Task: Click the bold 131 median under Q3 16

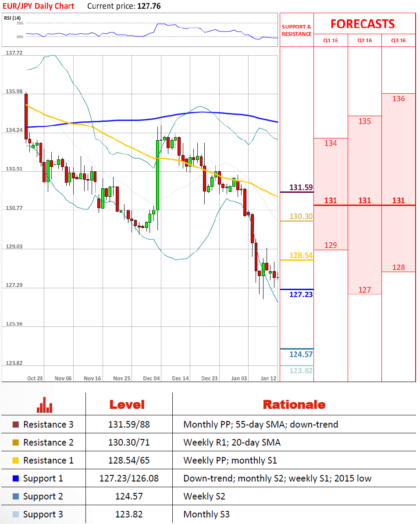Action: [398, 201]
